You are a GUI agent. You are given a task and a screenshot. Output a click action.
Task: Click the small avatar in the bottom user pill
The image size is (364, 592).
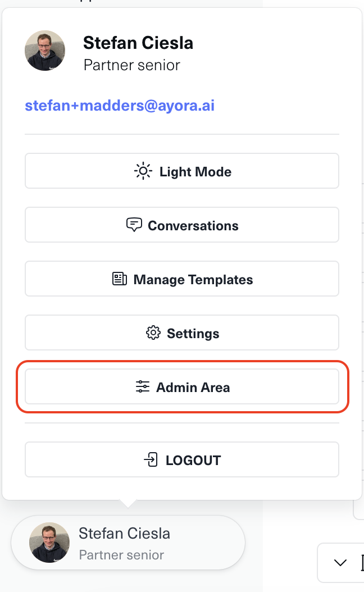(49, 543)
